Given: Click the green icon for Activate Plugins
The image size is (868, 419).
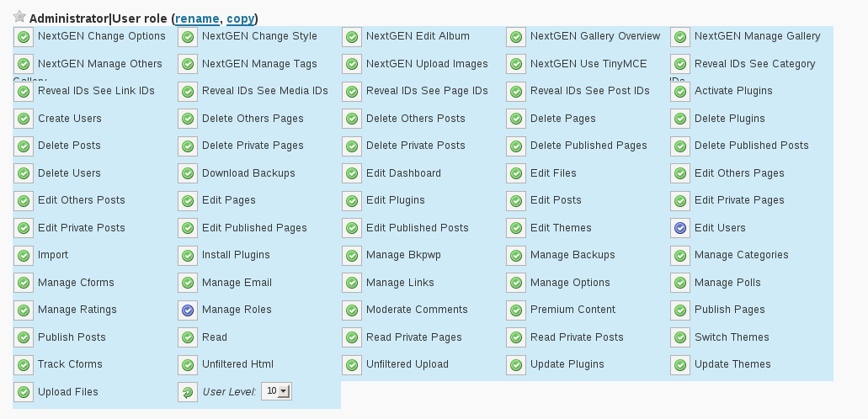Looking at the screenshot, I should click(x=680, y=92).
